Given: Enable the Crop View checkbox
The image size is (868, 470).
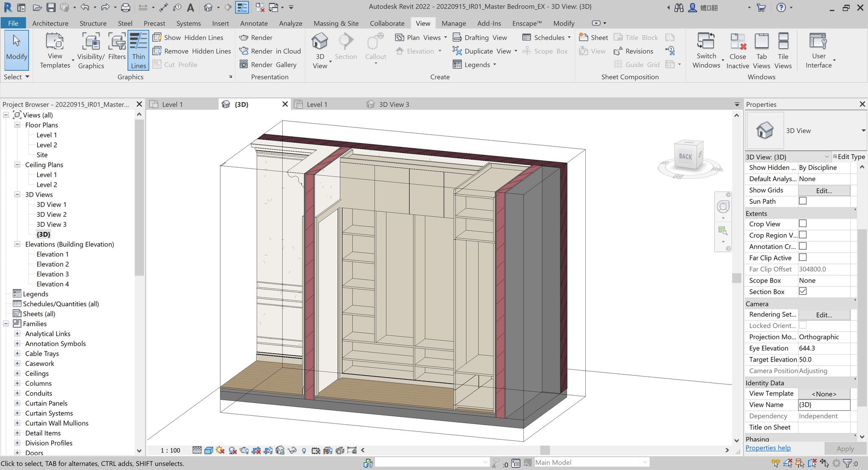Looking at the screenshot, I should click(x=802, y=224).
